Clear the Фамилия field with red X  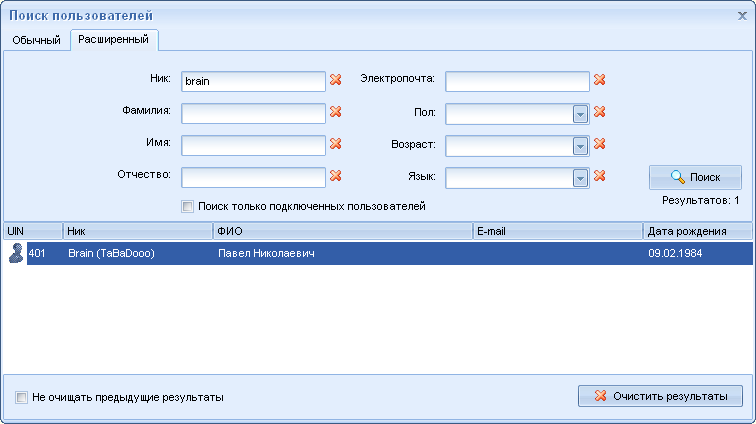336,113
